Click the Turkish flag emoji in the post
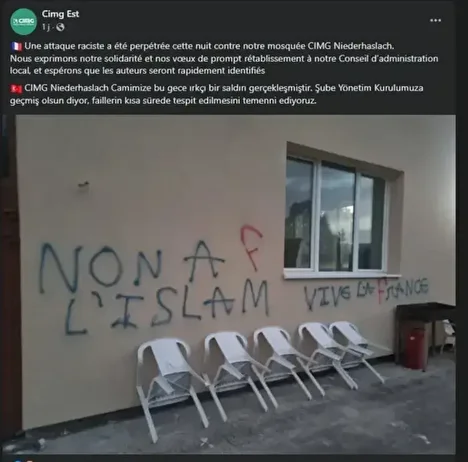Screen dimensions: 468x462 pos(16,88)
